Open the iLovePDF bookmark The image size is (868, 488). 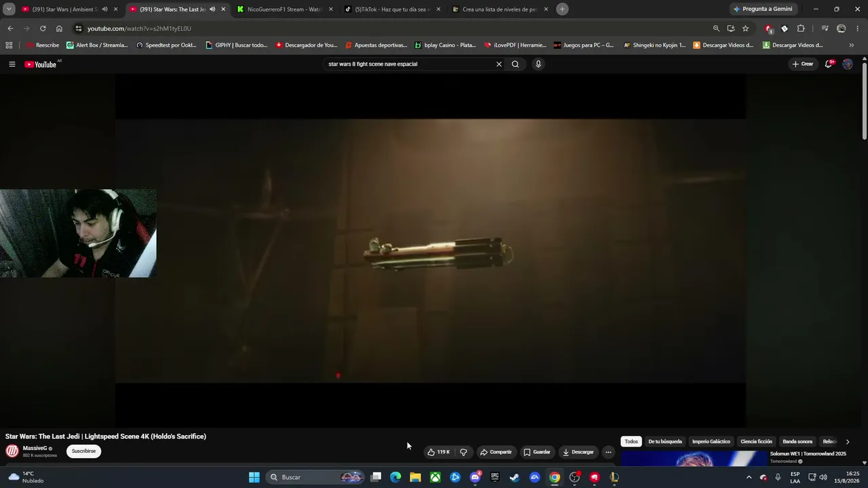tap(515, 45)
